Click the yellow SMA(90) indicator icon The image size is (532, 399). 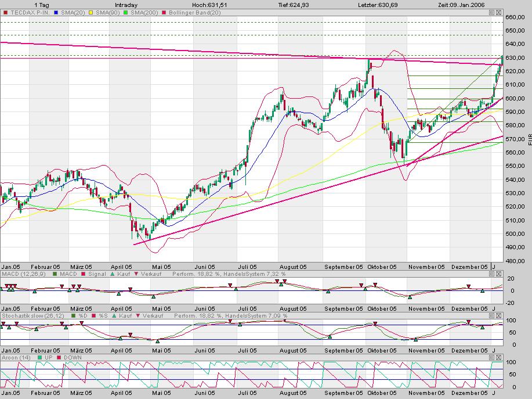pyautogui.click(x=90, y=11)
